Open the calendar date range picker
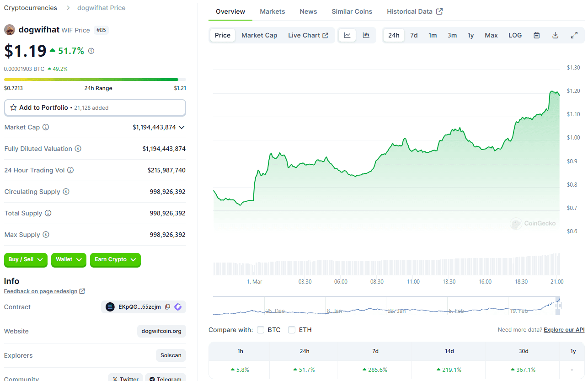 pyautogui.click(x=537, y=35)
